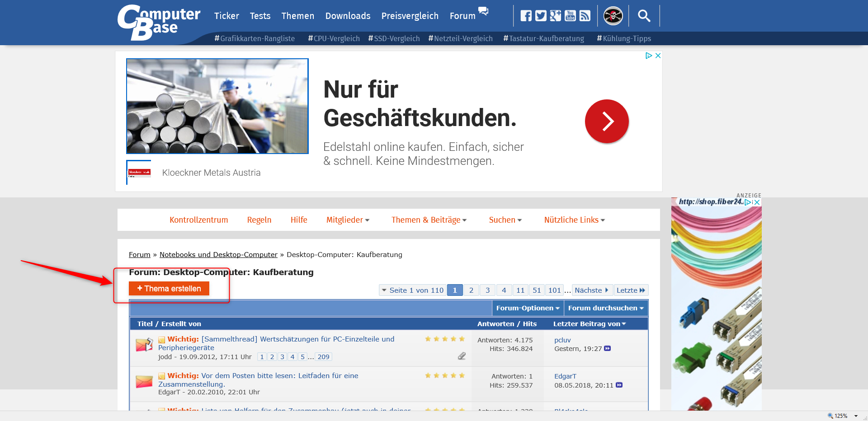
Task: Open the Preisvergleich menu
Action: pos(410,16)
